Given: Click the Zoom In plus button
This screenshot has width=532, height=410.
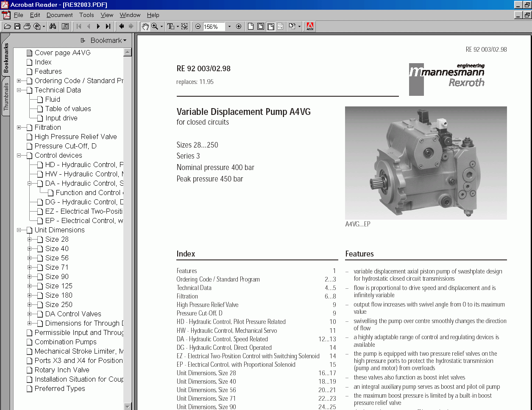Looking at the screenshot, I should click(x=239, y=26).
